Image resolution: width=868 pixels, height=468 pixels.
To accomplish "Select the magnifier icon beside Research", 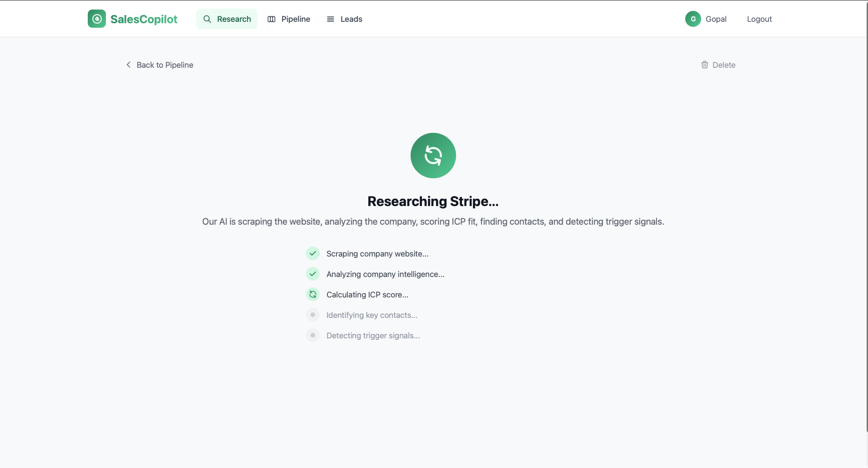I will 207,19.
